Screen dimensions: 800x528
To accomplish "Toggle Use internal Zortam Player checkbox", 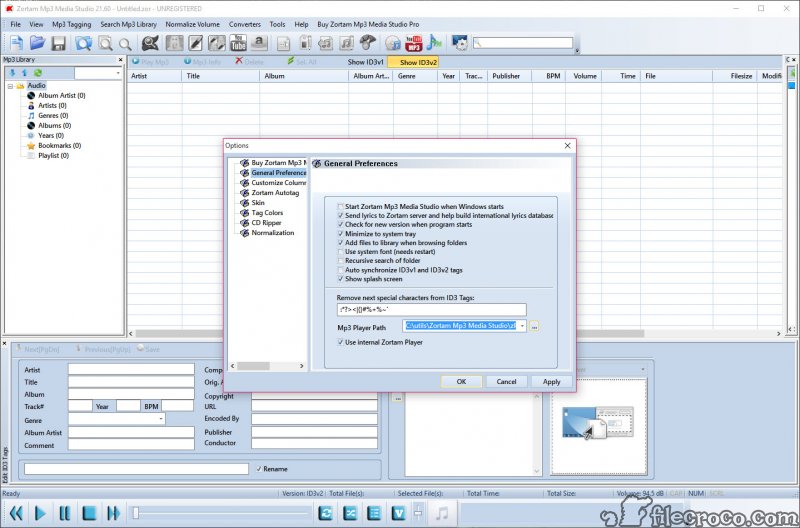I will click(x=340, y=342).
